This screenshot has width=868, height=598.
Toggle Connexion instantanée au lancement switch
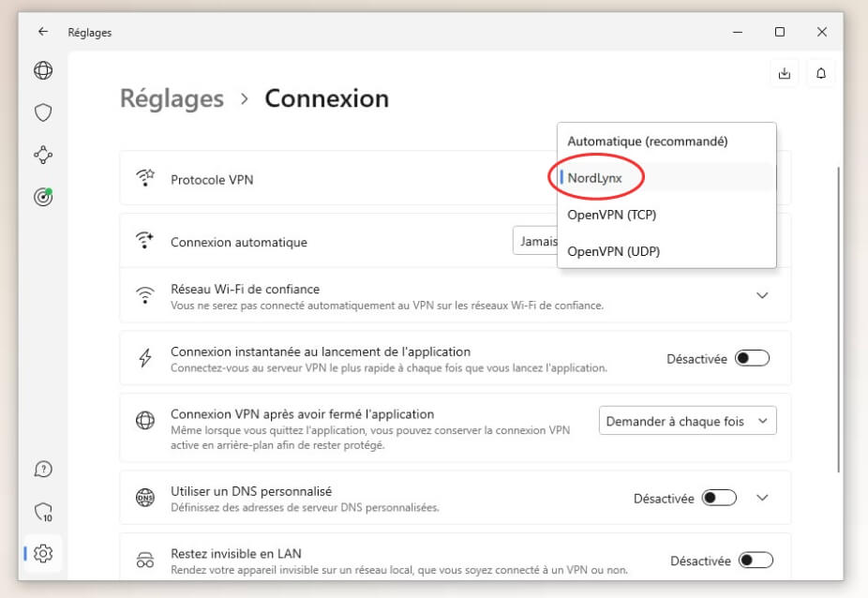pyautogui.click(x=753, y=358)
